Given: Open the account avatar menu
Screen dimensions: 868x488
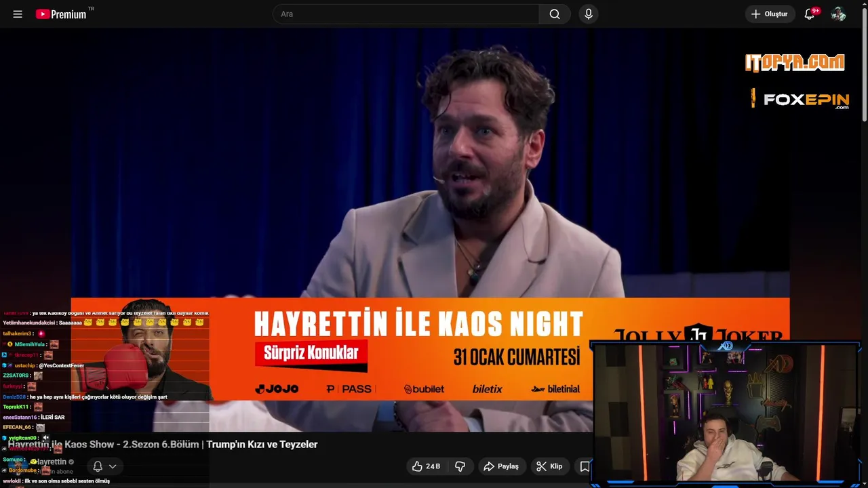Looking at the screenshot, I should tap(838, 14).
